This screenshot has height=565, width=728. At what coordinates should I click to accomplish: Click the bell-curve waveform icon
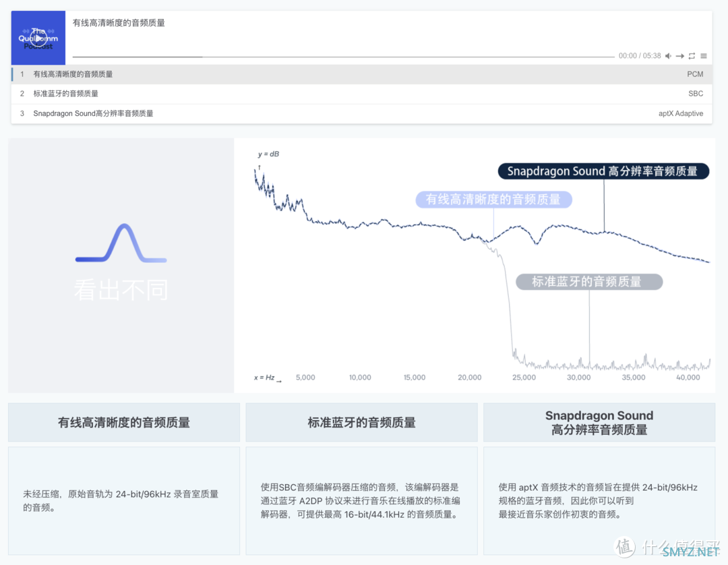pyautogui.click(x=121, y=243)
